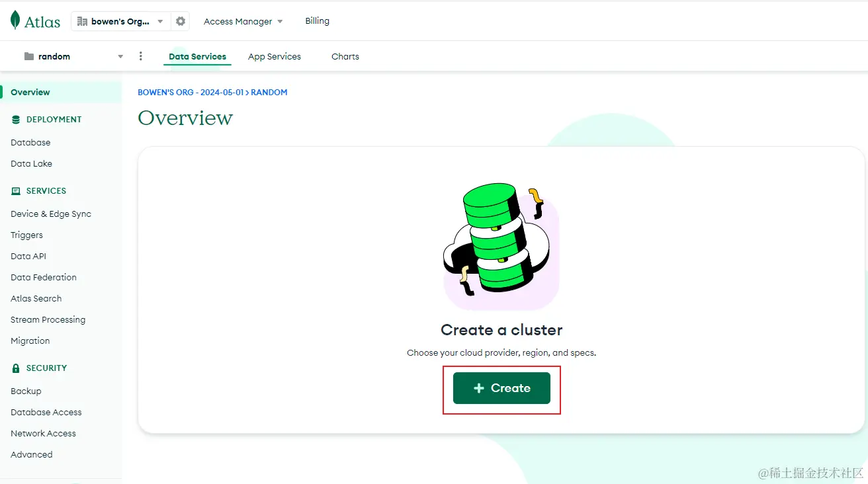The width and height of the screenshot is (868, 484).
Task: Click the Deployment section stack icon
Action: tap(16, 120)
